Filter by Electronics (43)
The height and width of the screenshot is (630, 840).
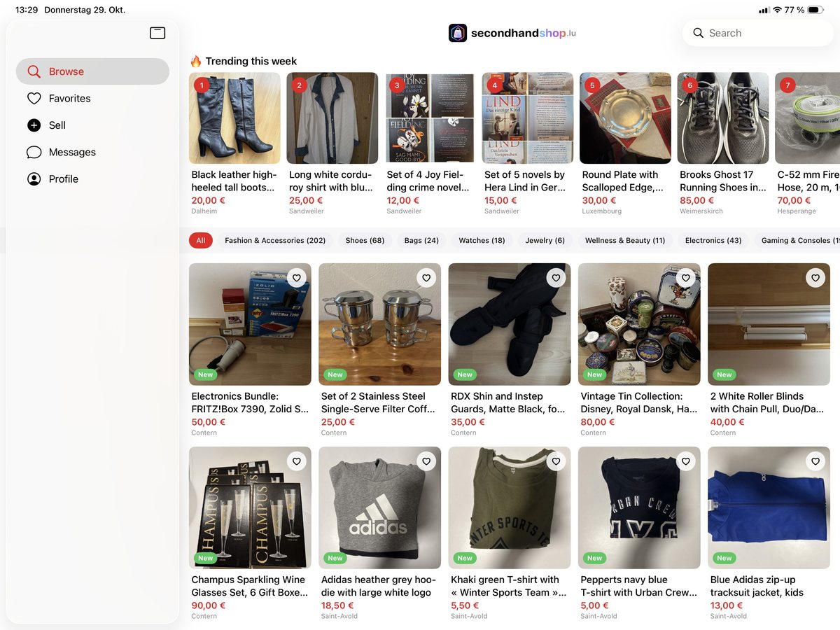coord(713,240)
